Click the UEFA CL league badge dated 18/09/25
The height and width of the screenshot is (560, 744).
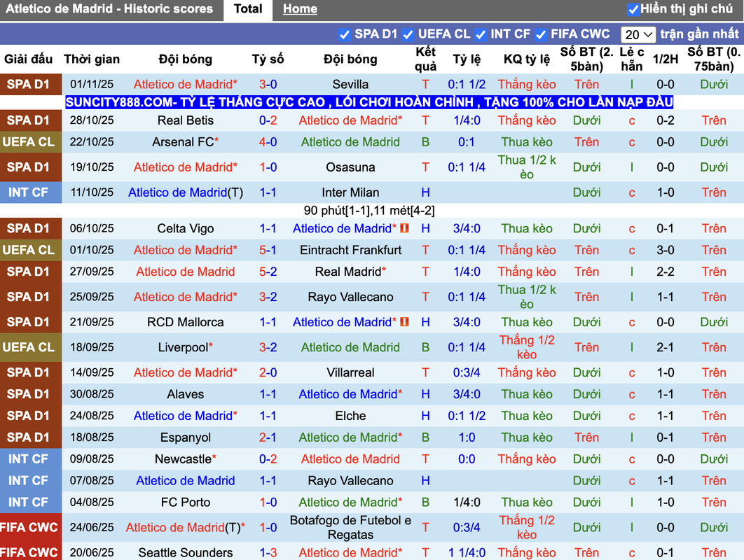(x=31, y=348)
